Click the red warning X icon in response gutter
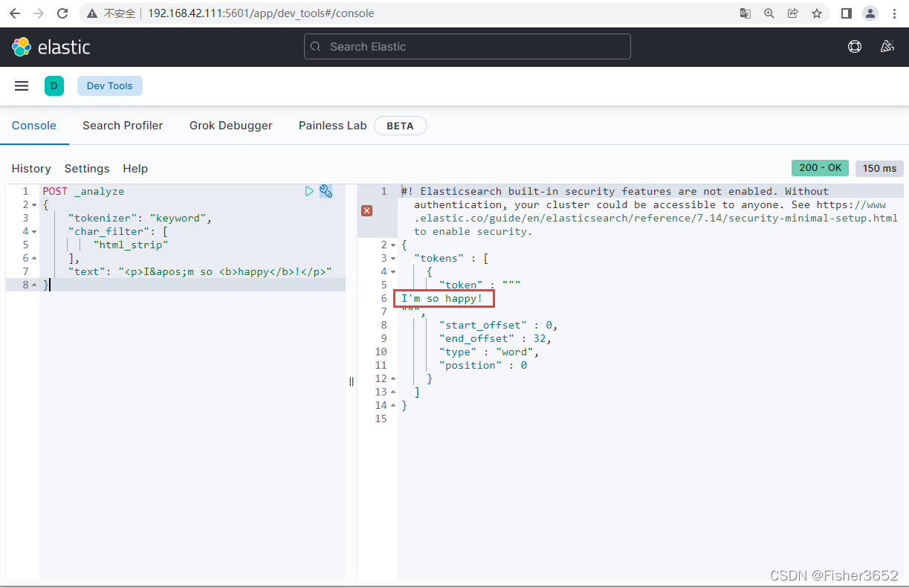 click(x=366, y=211)
